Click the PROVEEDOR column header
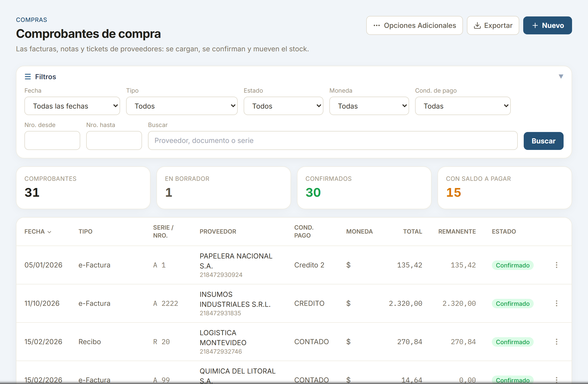 tap(218, 232)
